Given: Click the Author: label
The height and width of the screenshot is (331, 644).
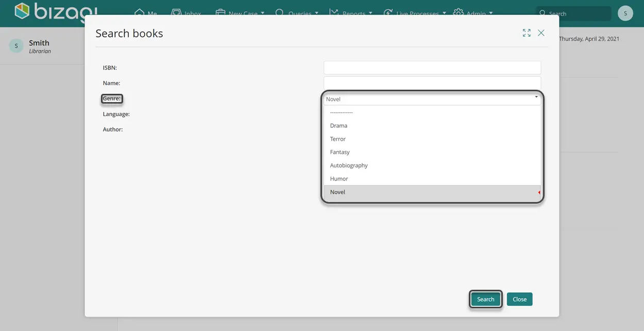Looking at the screenshot, I should click(113, 129).
